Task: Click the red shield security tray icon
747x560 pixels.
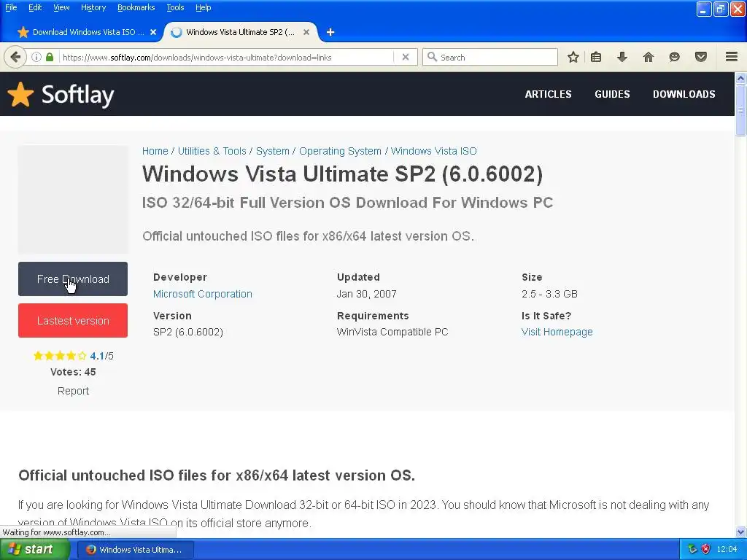Action: coord(705,549)
